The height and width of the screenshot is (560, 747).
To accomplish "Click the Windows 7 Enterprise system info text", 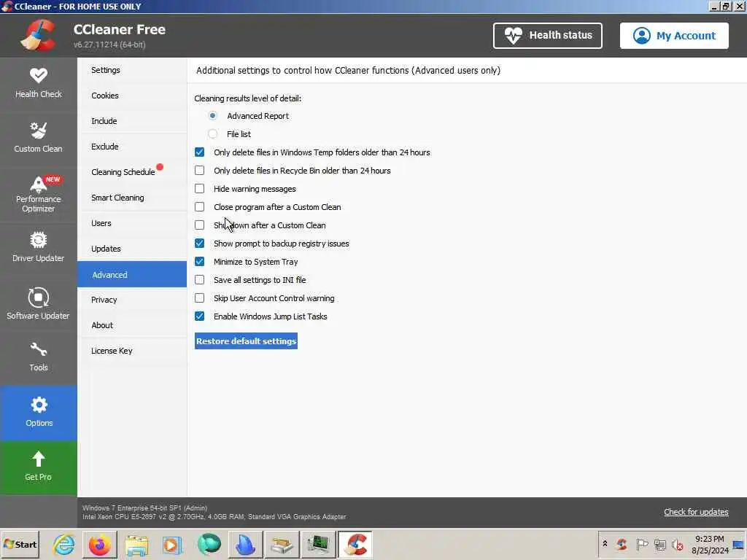I will [x=145, y=508].
